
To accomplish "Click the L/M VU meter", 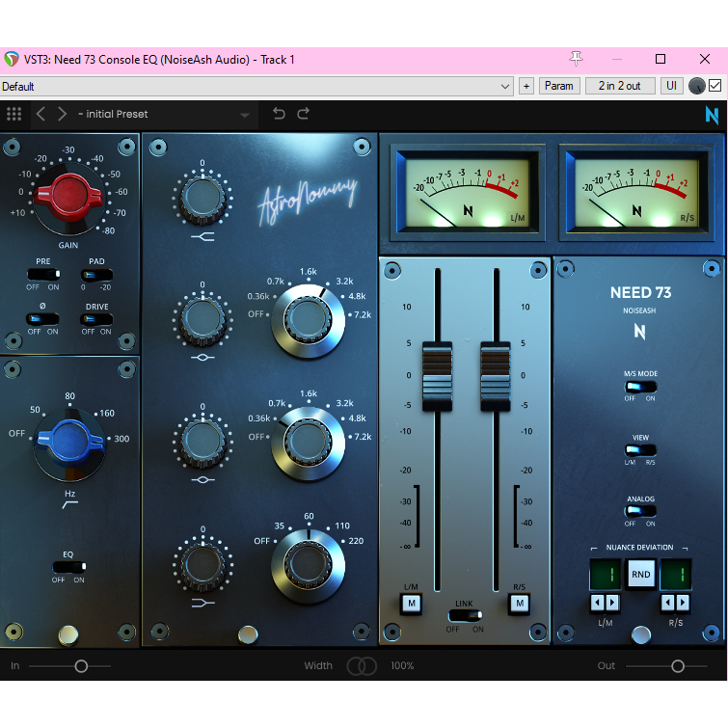I will [467, 193].
